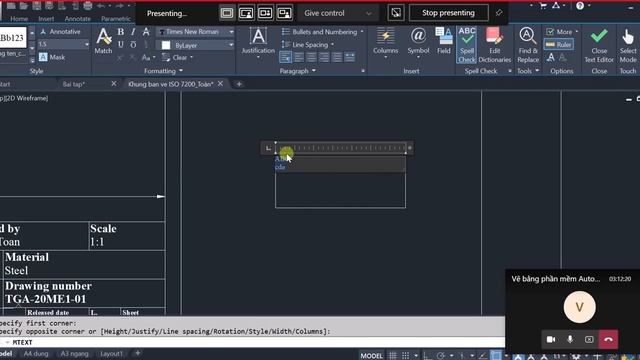Close Text Editor with green checkmark
The image size is (640, 360).
(x=599, y=45)
